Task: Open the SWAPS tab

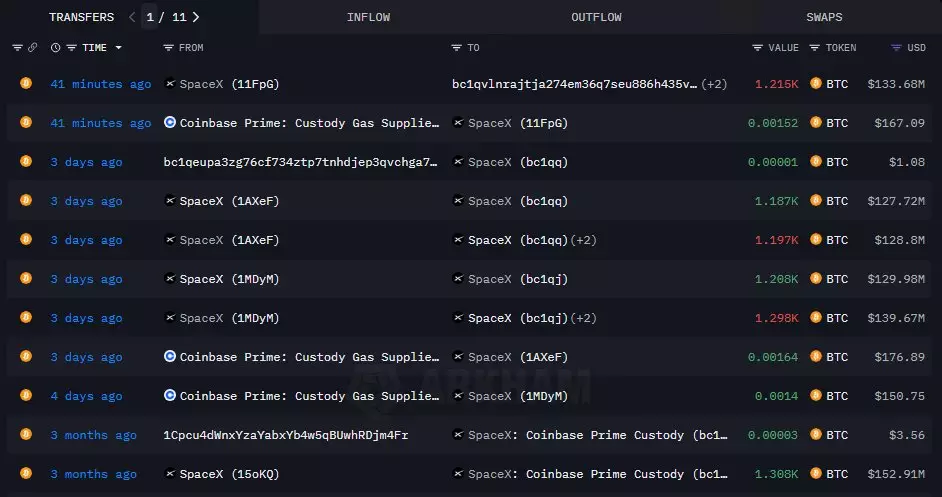Action: 824,17
